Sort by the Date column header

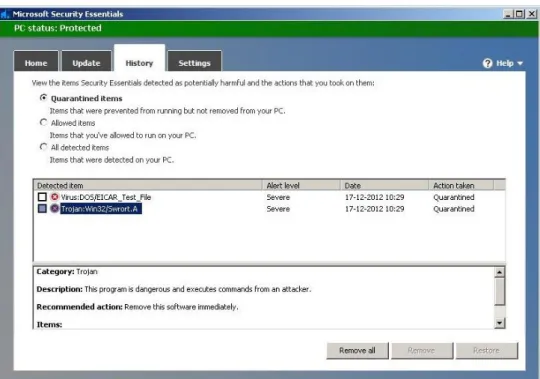click(x=384, y=186)
